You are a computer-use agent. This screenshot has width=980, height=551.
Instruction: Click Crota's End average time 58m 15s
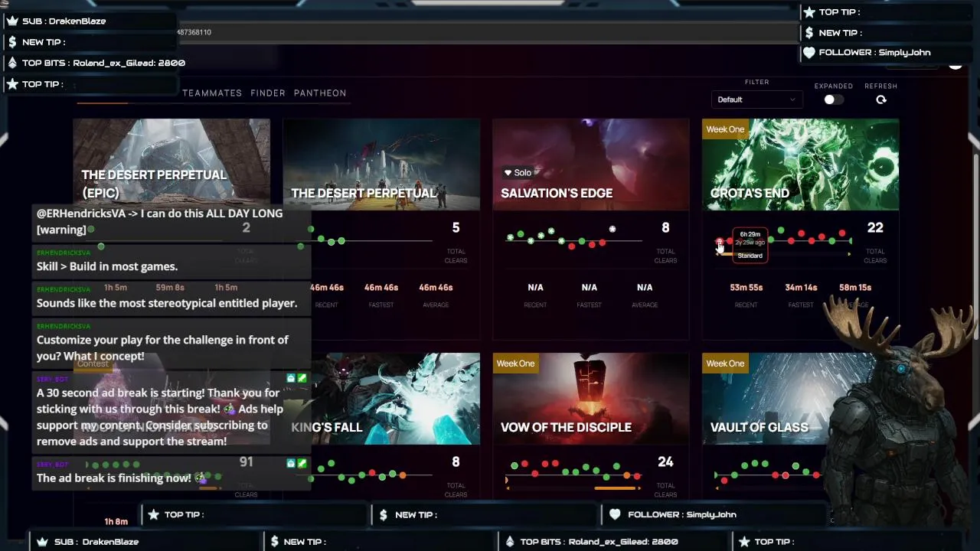(855, 288)
